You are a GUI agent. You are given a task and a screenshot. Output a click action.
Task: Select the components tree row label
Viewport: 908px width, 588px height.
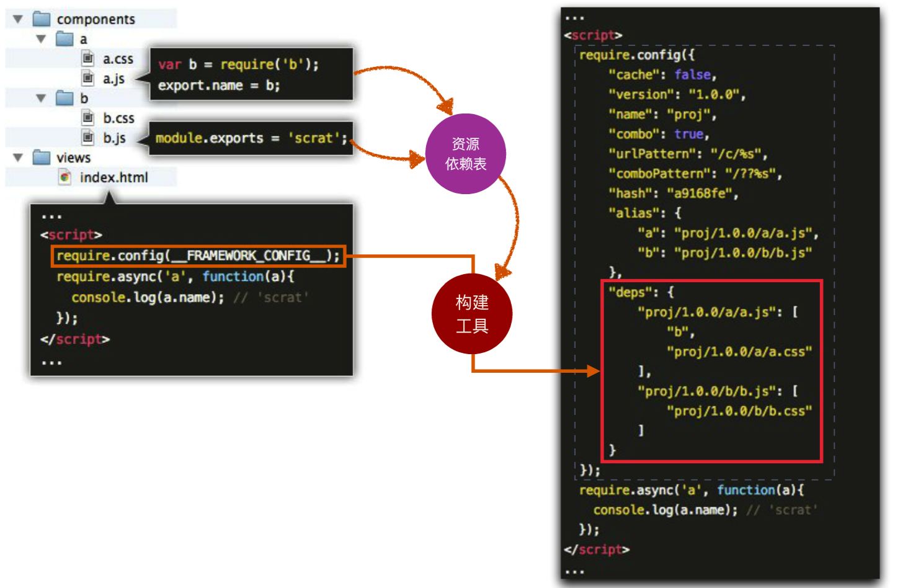click(96, 19)
